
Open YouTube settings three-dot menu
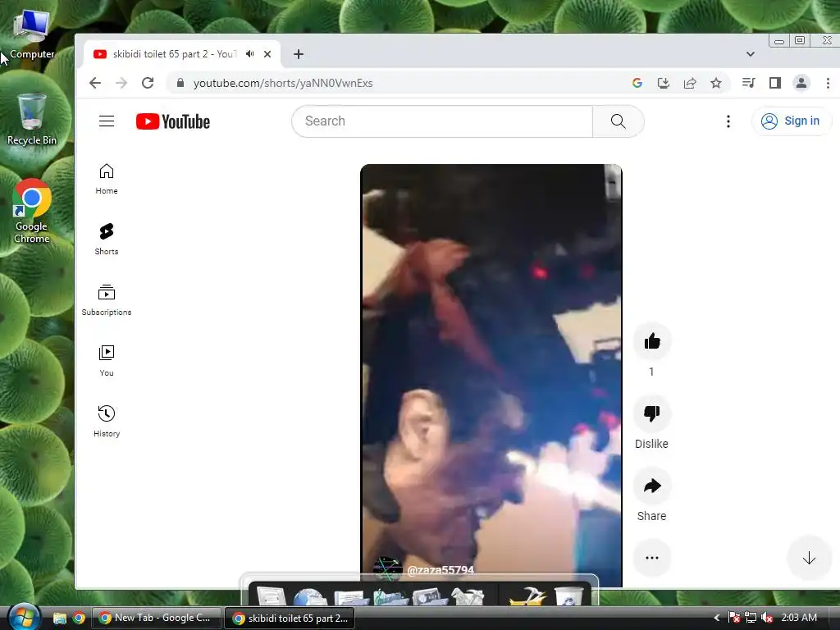coord(728,121)
